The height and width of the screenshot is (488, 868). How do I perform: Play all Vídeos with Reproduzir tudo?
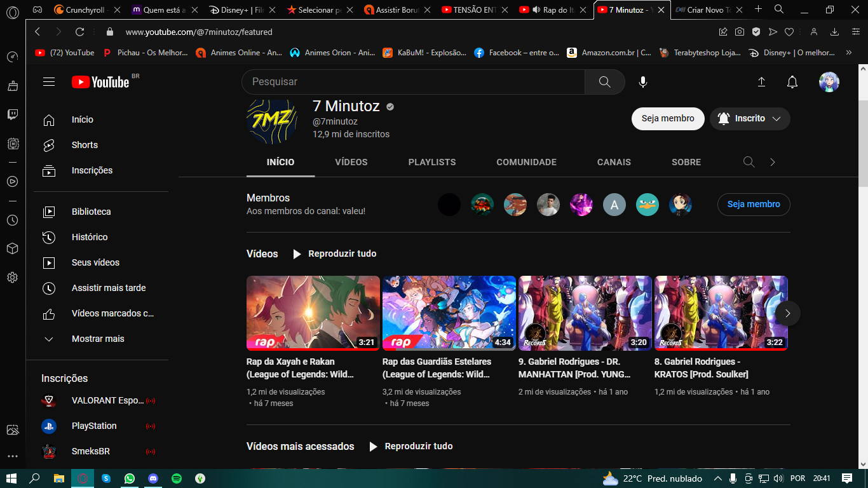334,254
